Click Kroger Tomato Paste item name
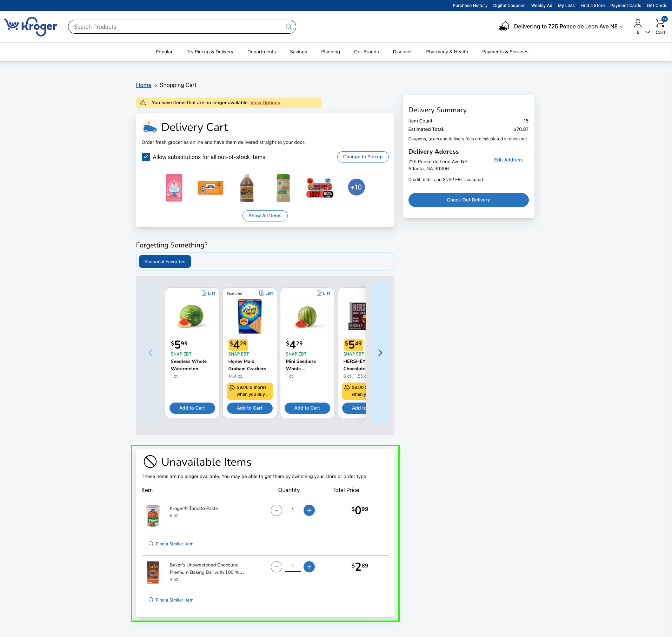This screenshot has width=672, height=637. (194, 509)
